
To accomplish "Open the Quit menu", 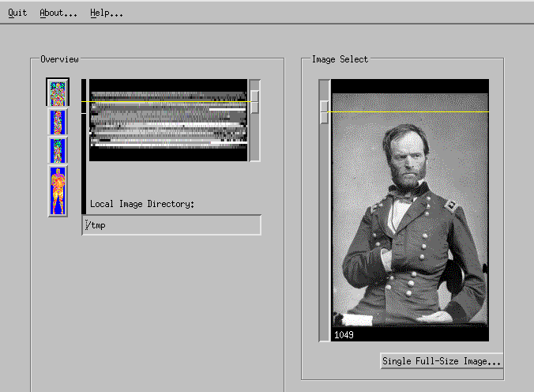I will 17,13.
